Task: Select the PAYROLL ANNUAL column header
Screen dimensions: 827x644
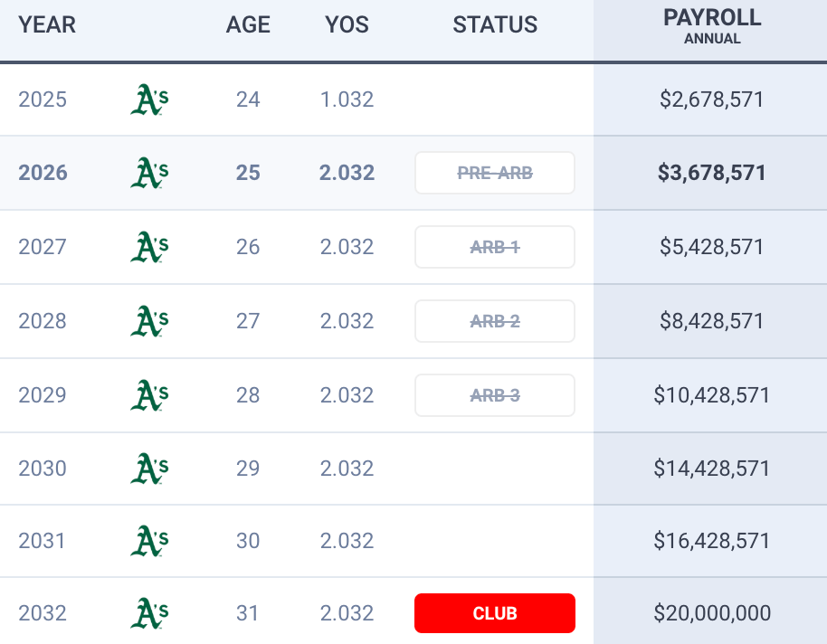Action: click(x=712, y=27)
